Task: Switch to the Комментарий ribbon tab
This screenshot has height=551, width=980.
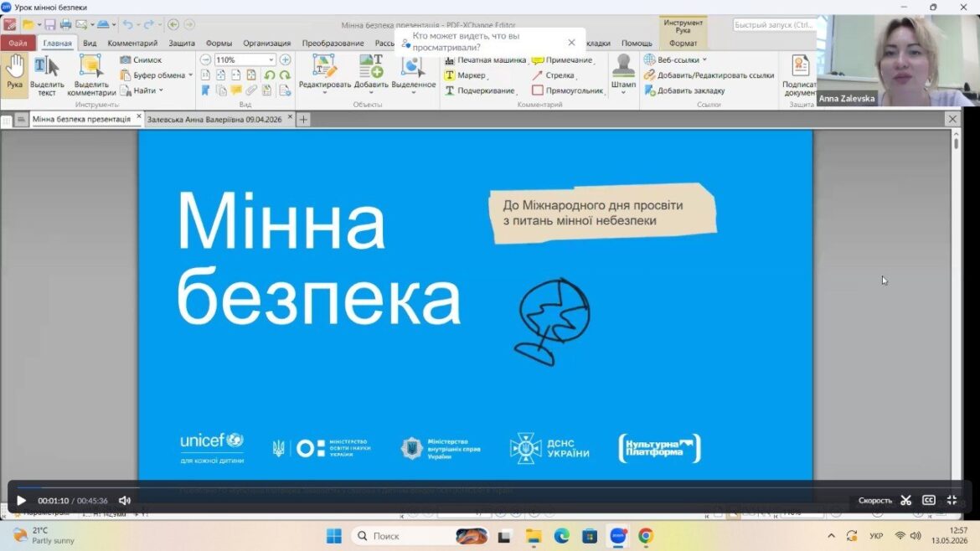Action: [x=132, y=43]
